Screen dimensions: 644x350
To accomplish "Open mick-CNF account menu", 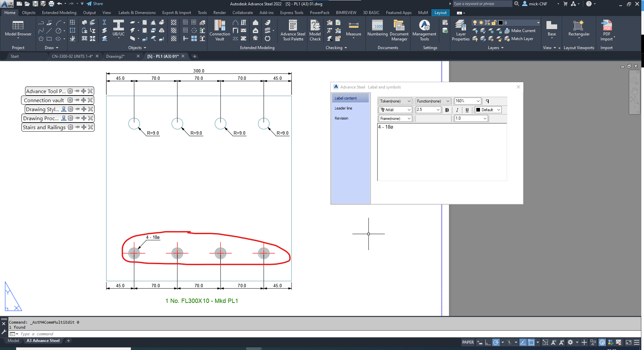I will (x=538, y=4).
